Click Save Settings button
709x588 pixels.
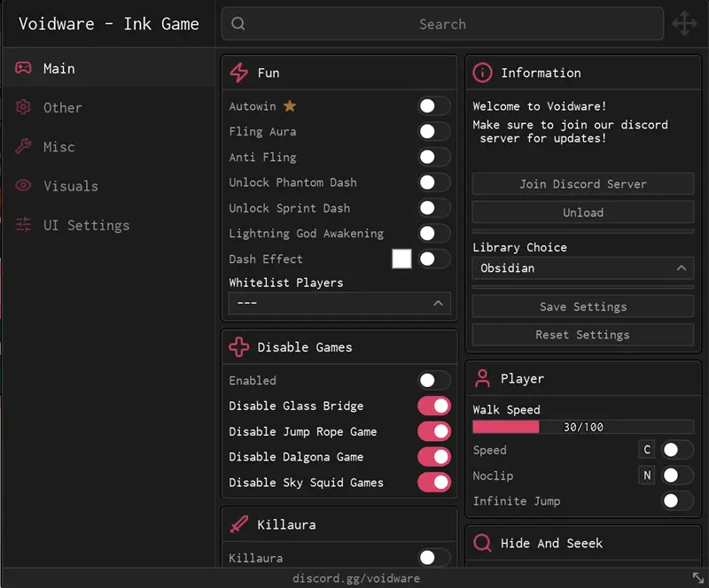pyautogui.click(x=583, y=306)
